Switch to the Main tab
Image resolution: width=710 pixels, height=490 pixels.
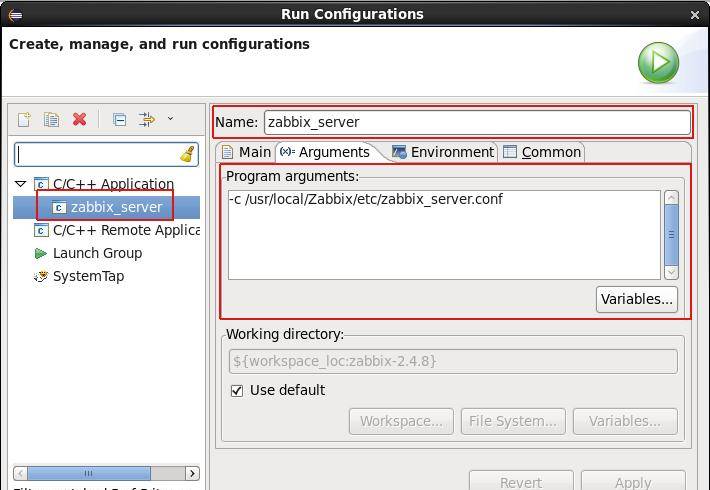click(246, 152)
